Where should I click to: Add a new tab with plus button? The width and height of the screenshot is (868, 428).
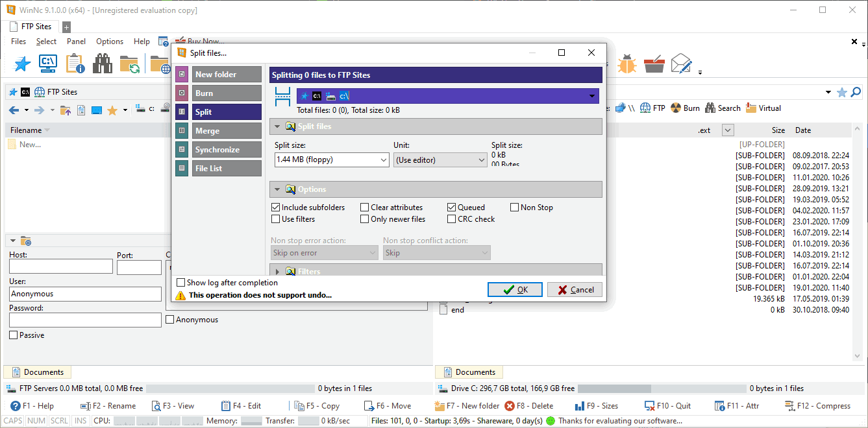[x=66, y=27]
